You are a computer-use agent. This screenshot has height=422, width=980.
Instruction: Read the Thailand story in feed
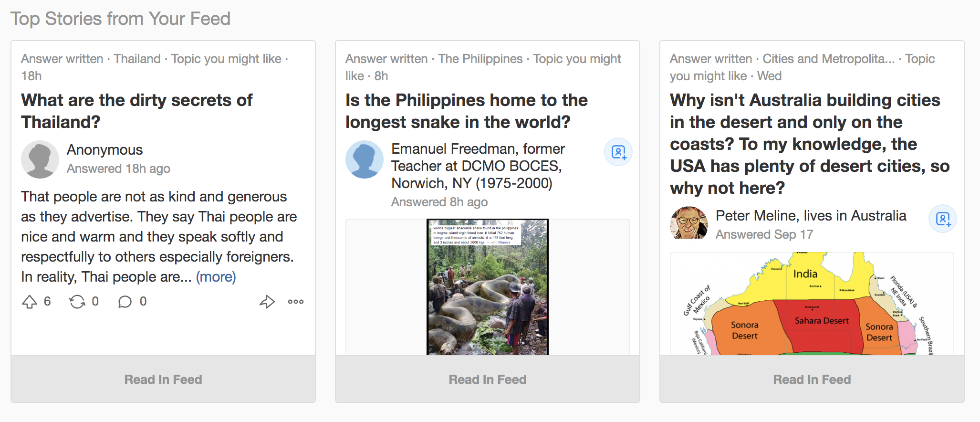[x=163, y=380]
